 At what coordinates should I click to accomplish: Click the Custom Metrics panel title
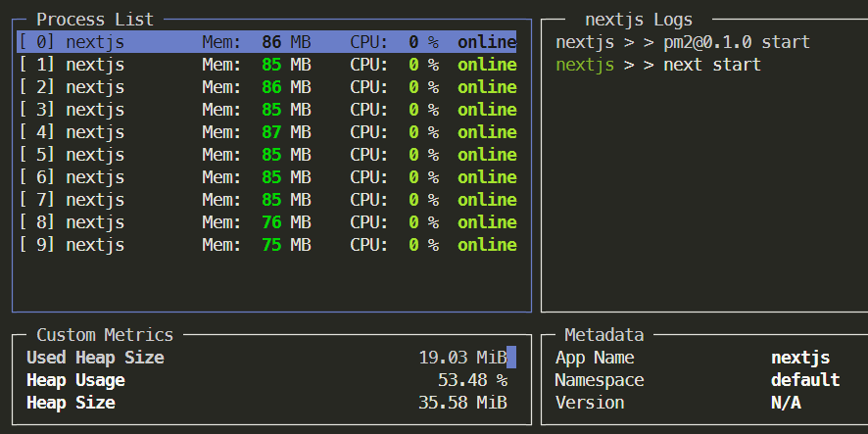(104, 335)
